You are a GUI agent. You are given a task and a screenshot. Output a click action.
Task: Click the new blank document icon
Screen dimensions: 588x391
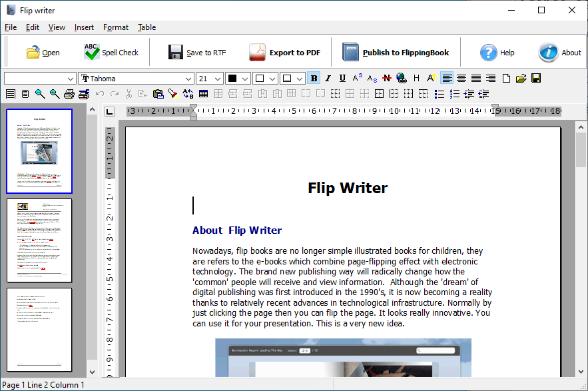point(506,78)
